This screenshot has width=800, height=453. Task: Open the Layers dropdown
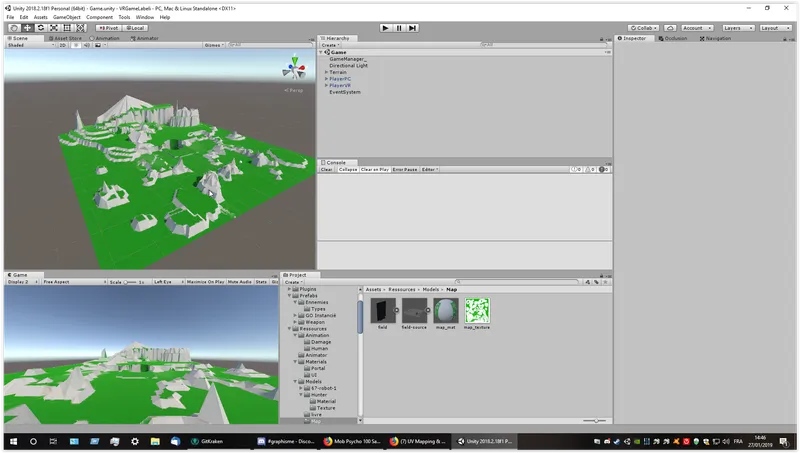[737, 28]
